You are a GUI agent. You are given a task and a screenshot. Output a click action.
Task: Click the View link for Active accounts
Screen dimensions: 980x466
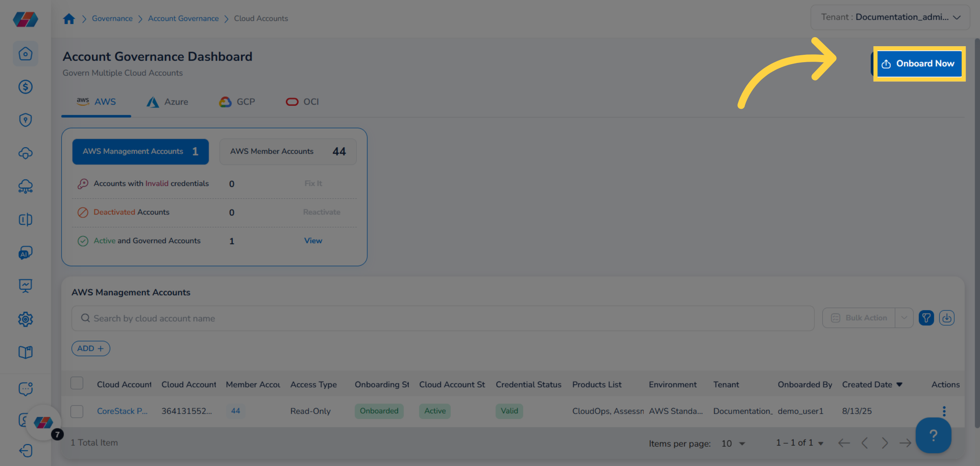(x=313, y=241)
